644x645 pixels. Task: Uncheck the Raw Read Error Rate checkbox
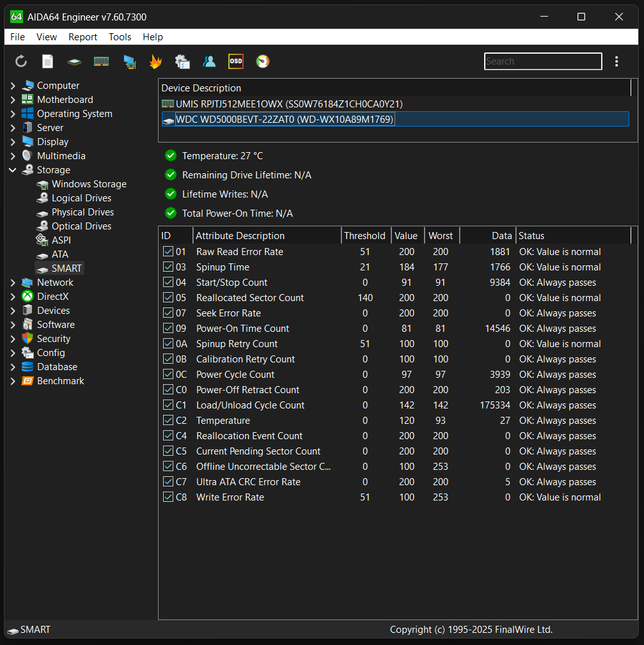coord(168,252)
